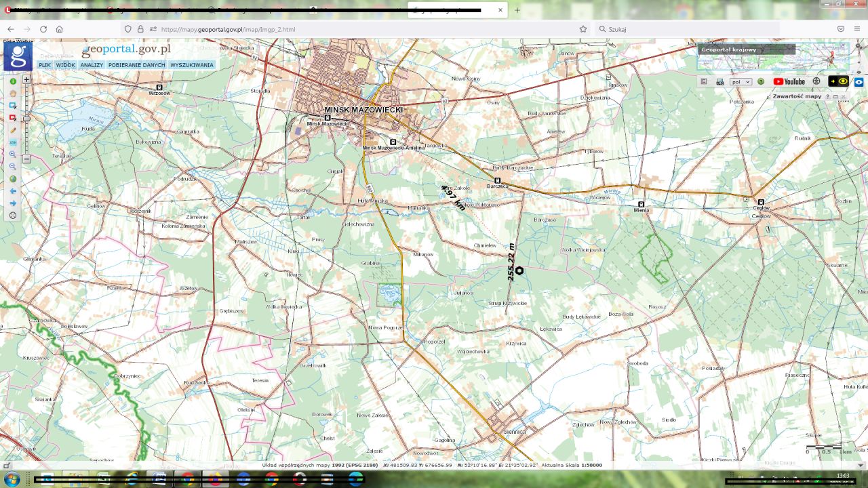Click the browser Back arrow
The height and width of the screenshot is (488, 868).
pyautogui.click(x=11, y=29)
